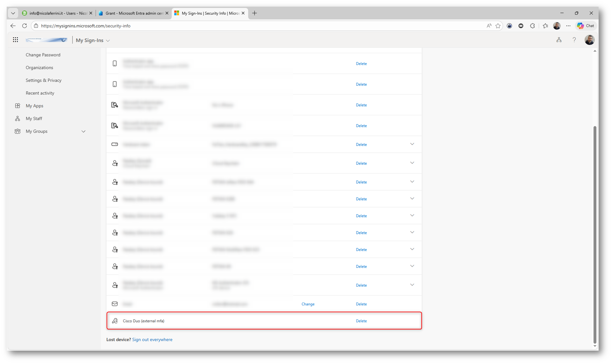Select Change Password in sidebar

(43, 55)
